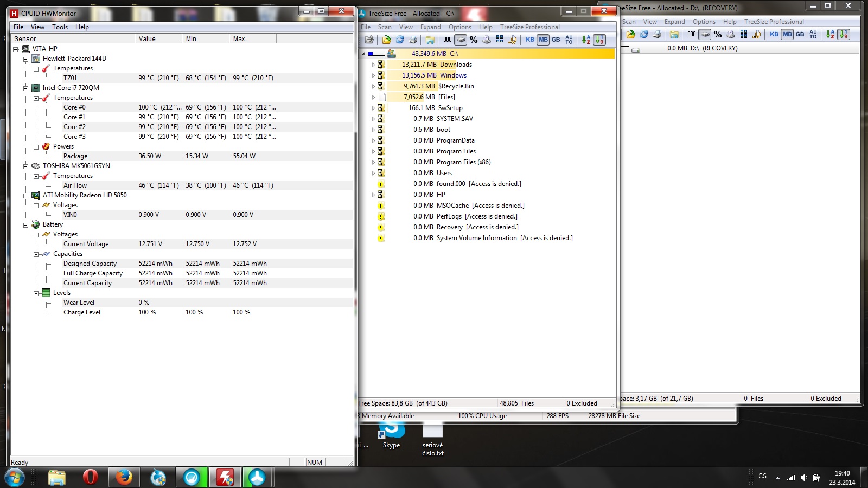Open Scan menu in TreeSize C:\ window

[385, 27]
